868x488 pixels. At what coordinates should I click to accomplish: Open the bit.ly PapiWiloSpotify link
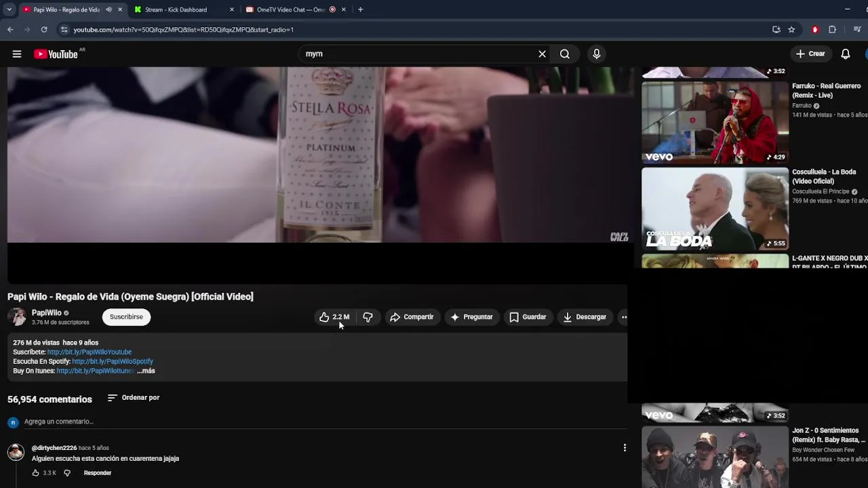click(x=113, y=362)
